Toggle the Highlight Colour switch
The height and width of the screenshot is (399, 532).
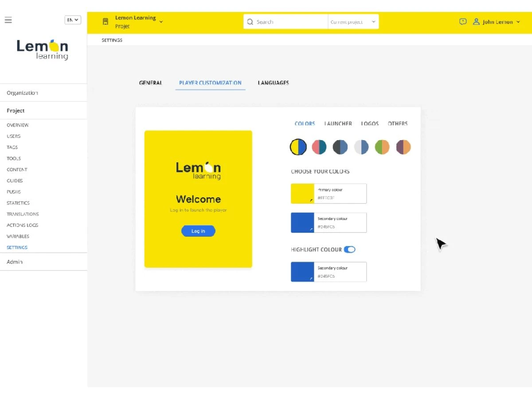point(349,250)
